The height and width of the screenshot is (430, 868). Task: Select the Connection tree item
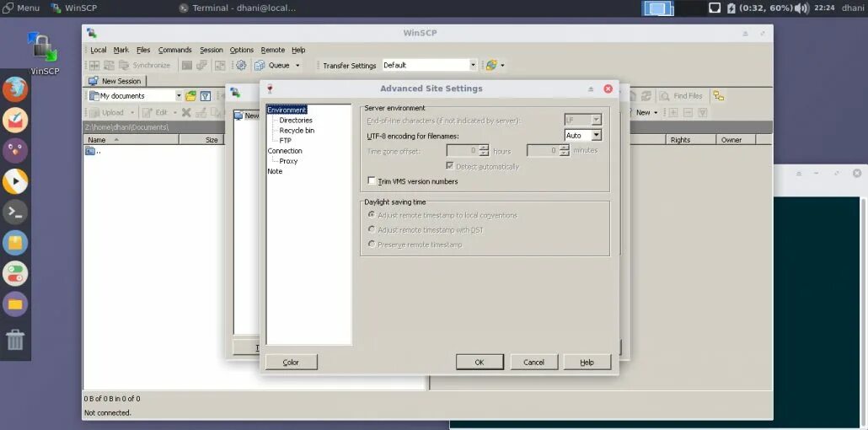pyautogui.click(x=285, y=151)
